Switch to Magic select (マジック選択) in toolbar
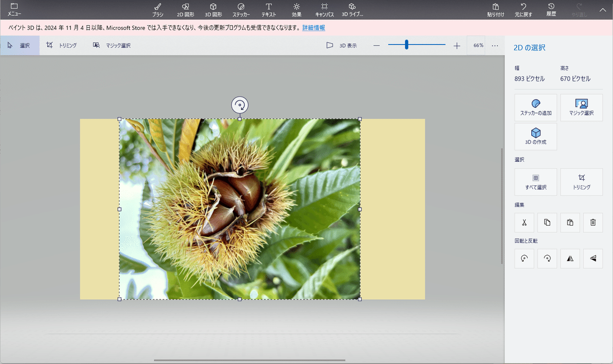This screenshot has height=364, width=613. point(112,45)
